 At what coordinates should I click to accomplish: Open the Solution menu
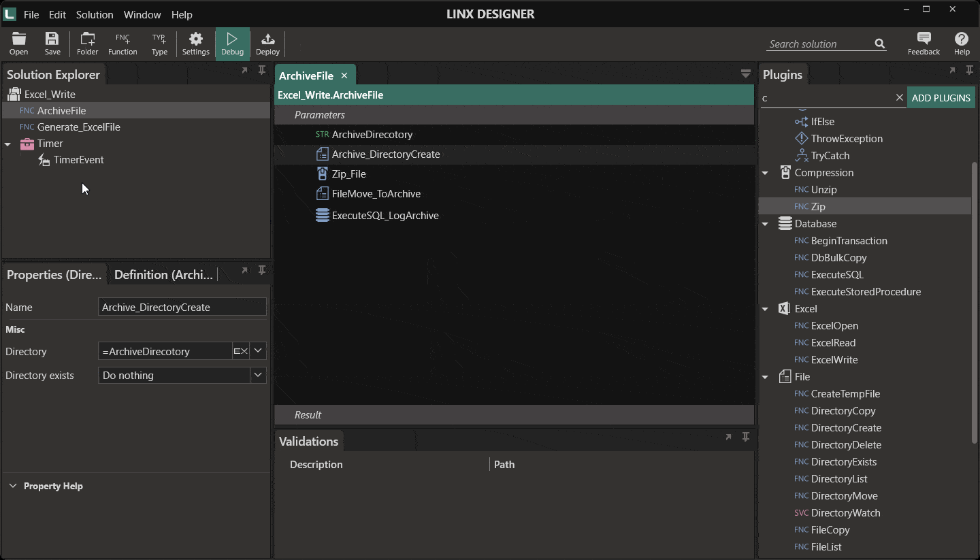[x=95, y=14]
